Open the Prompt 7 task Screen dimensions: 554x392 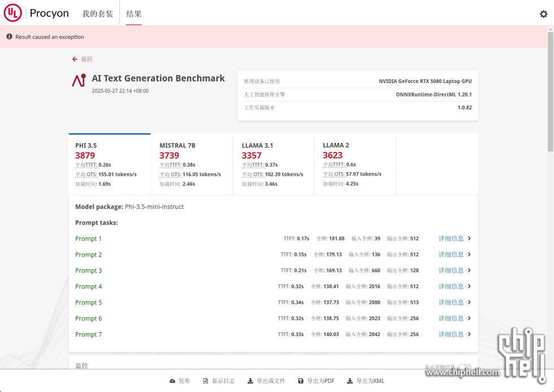click(x=88, y=334)
